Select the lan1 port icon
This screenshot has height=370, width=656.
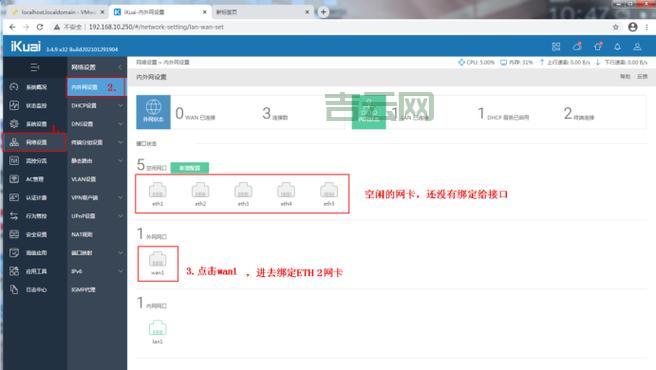(x=158, y=328)
